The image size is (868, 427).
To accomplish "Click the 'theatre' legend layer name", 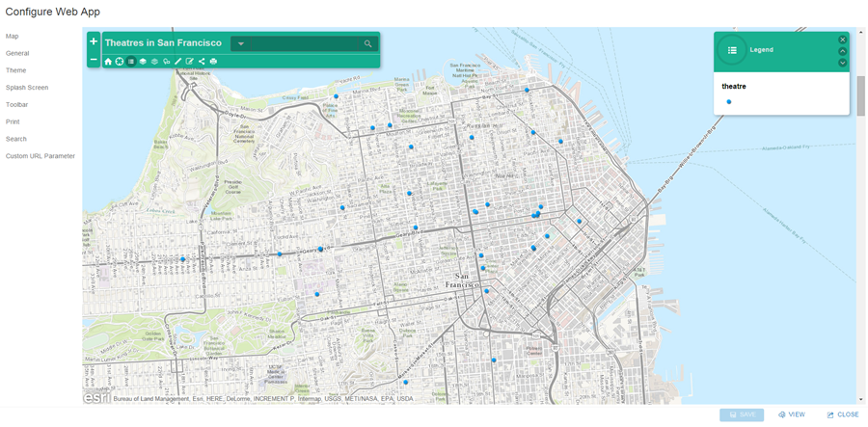I will pos(734,87).
